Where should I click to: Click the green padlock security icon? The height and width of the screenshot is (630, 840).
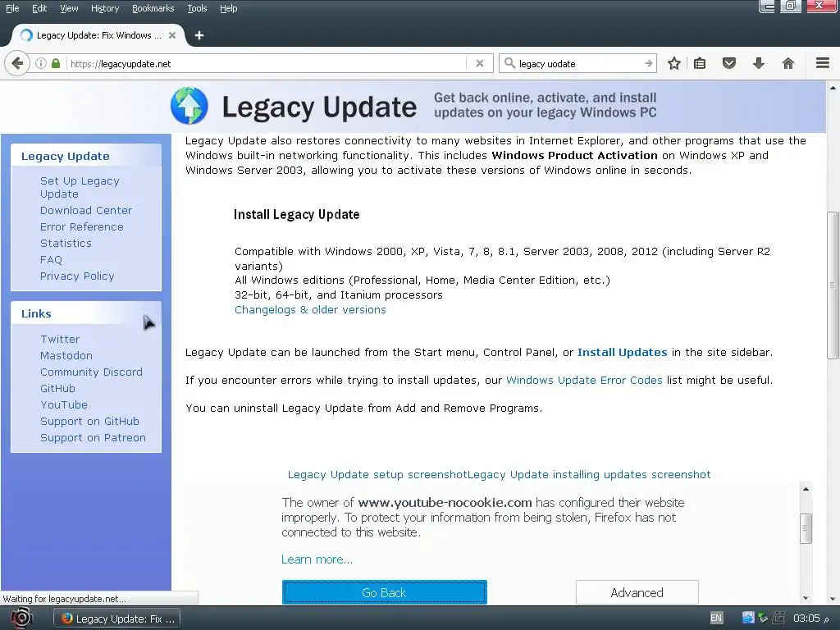[x=56, y=63]
